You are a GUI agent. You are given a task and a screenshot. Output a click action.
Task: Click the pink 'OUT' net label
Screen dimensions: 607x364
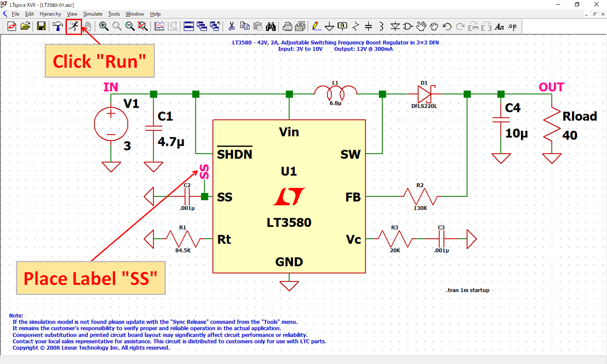tap(551, 87)
